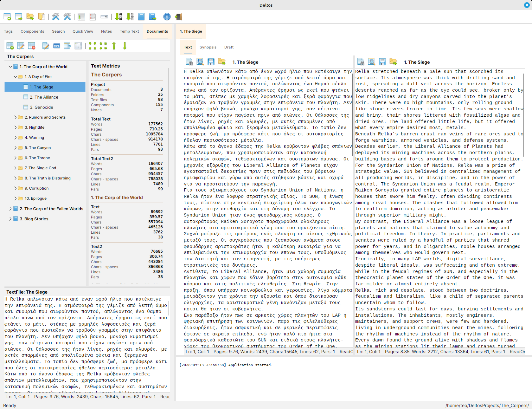Switch to the Quick View tab
Viewport: 532px width, 409px height.
(x=83, y=31)
